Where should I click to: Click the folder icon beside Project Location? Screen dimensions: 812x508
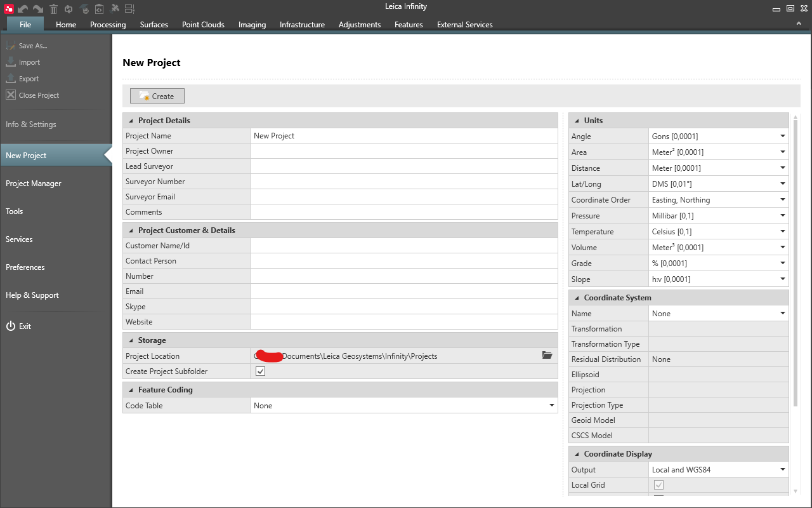[547, 356]
